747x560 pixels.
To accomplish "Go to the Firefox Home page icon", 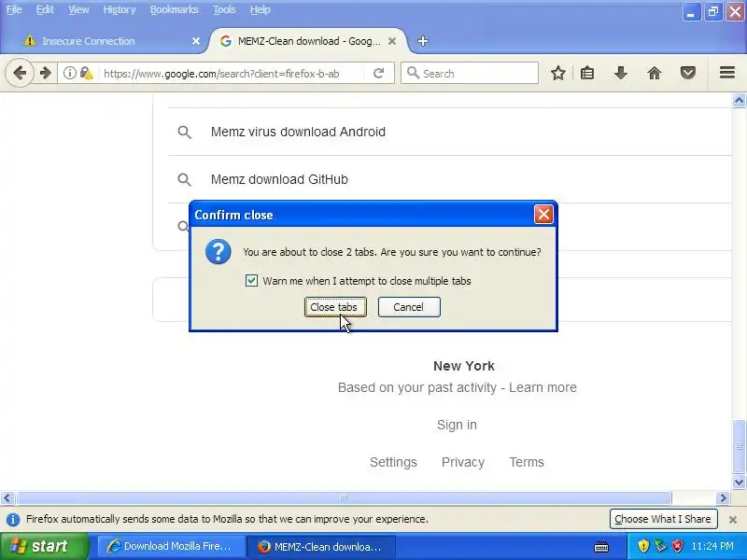I will [655, 73].
